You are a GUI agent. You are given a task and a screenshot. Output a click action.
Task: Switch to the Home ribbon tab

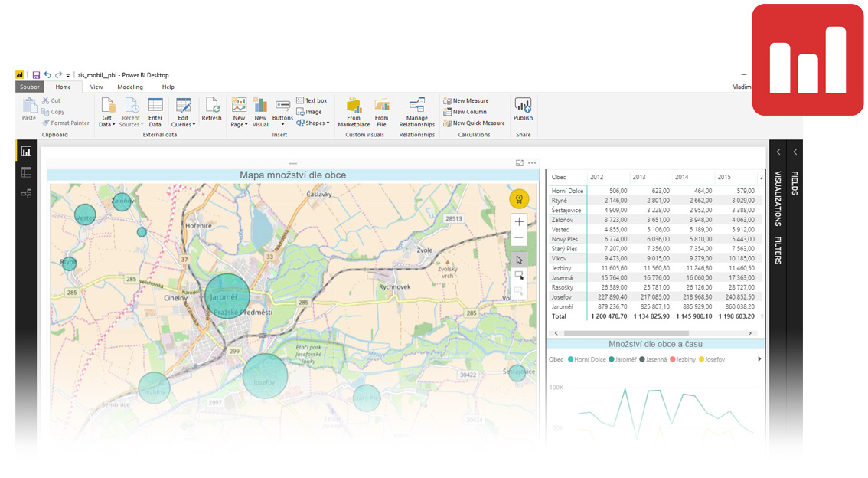63,87
